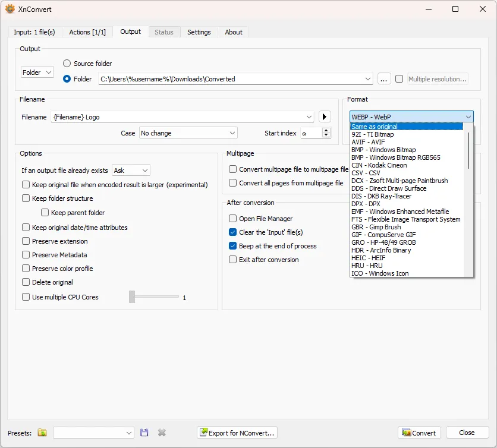Choose 'DCX - Zsoft Multi-page Paintbrush' format
The image size is (497, 448).
click(407, 181)
